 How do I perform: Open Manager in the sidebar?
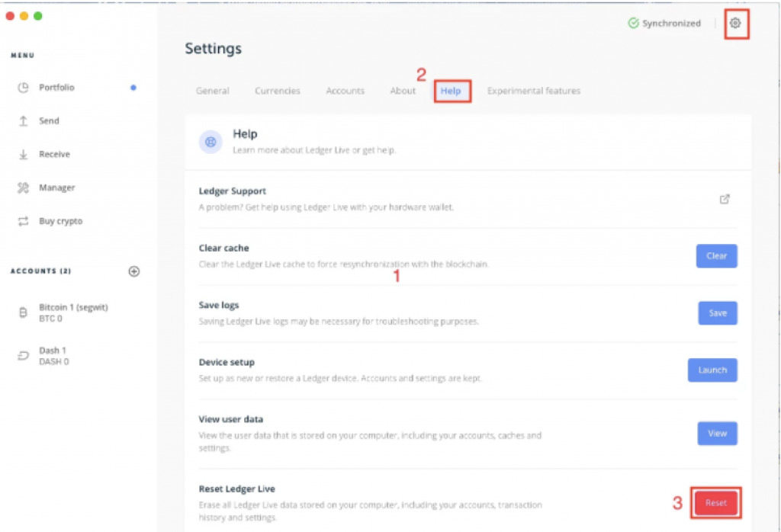pyautogui.click(x=57, y=187)
